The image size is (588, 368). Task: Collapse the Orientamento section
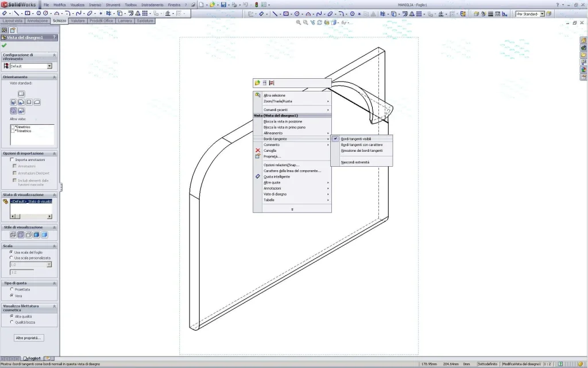click(x=55, y=77)
